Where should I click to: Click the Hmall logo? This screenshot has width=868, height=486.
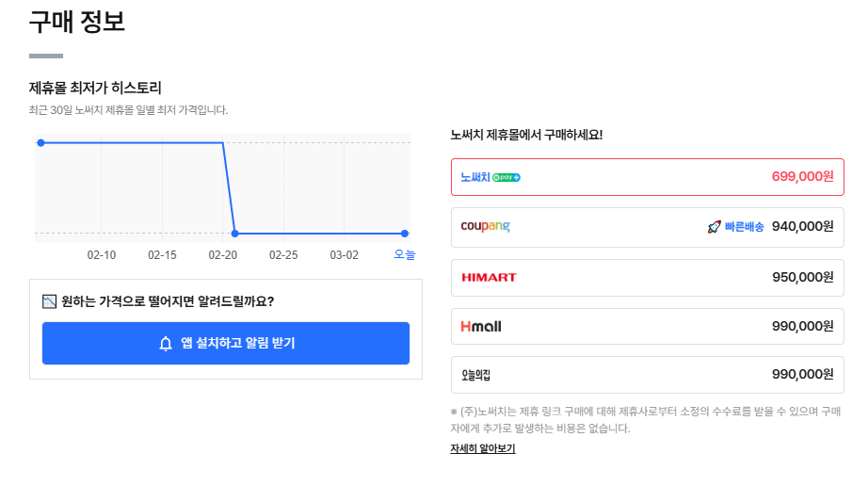tap(481, 327)
